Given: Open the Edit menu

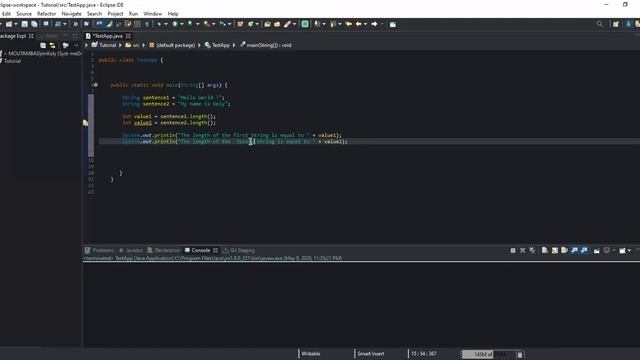Looking at the screenshot, I should coord(7,13).
